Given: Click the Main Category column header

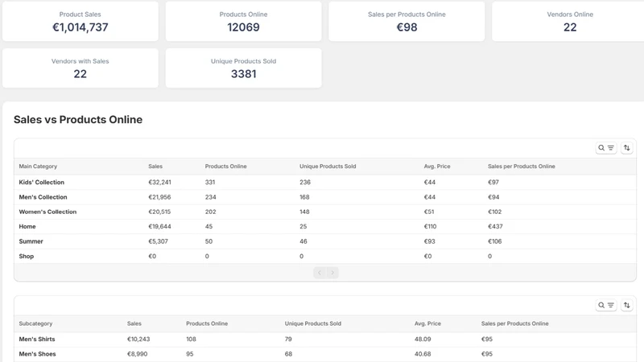Looking at the screenshot, I should pos(38,167).
